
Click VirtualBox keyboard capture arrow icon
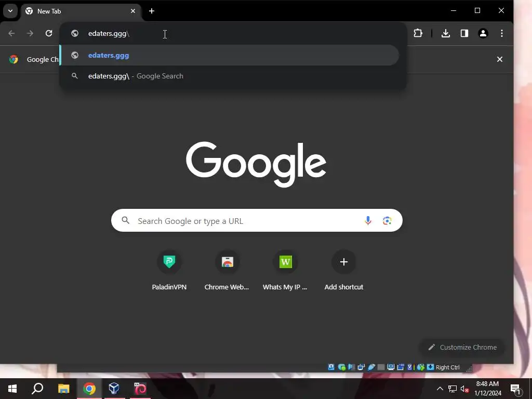click(430, 367)
